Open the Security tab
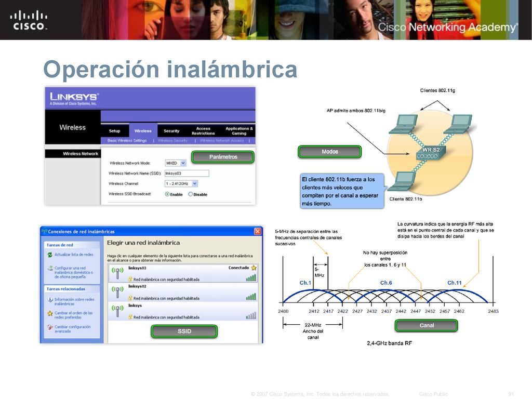Screen dimensions: 532x399 (x=171, y=131)
